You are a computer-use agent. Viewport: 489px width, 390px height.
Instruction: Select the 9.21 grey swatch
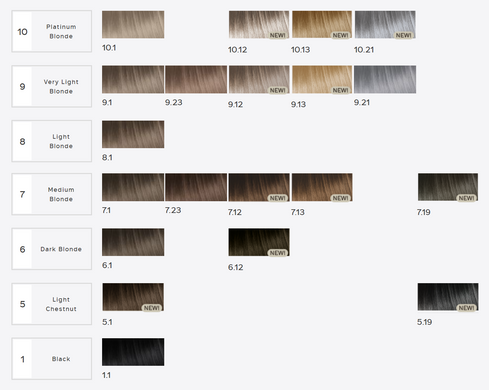click(385, 79)
